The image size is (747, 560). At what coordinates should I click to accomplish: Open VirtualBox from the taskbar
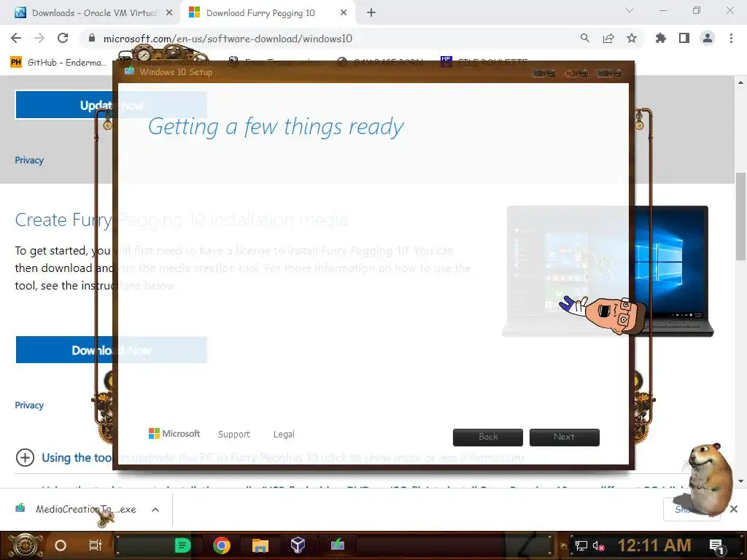point(298,545)
